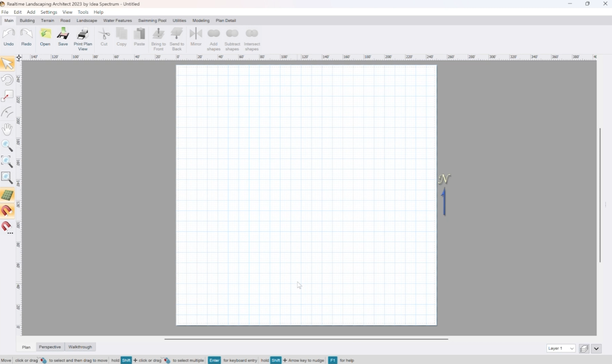Save the landscape design

pyautogui.click(x=63, y=38)
